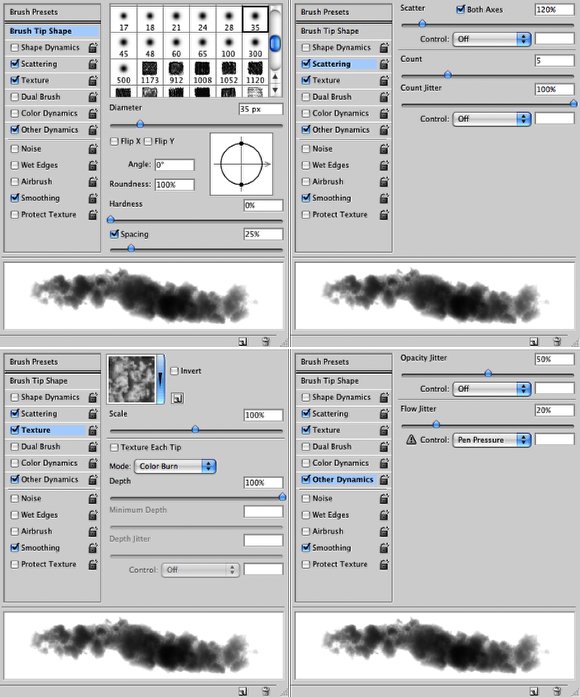This screenshot has width=580, height=697.
Task: Choose the 1120 brush tip thumbnail
Action: [255, 72]
